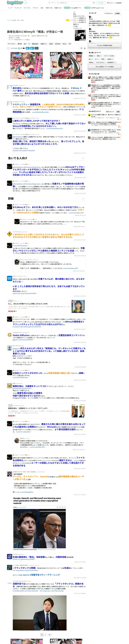Open the エイミー game ad banner
129x644 pixels.
point(27,65)
